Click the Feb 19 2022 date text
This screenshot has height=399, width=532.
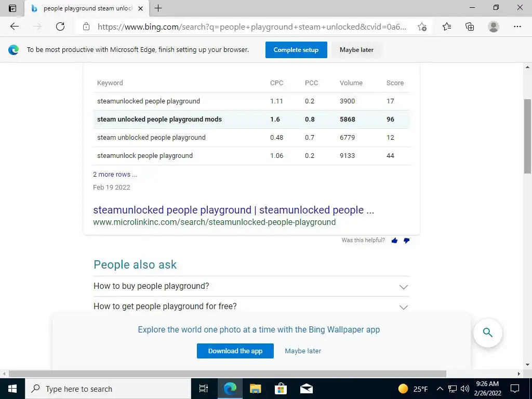(112, 187)
